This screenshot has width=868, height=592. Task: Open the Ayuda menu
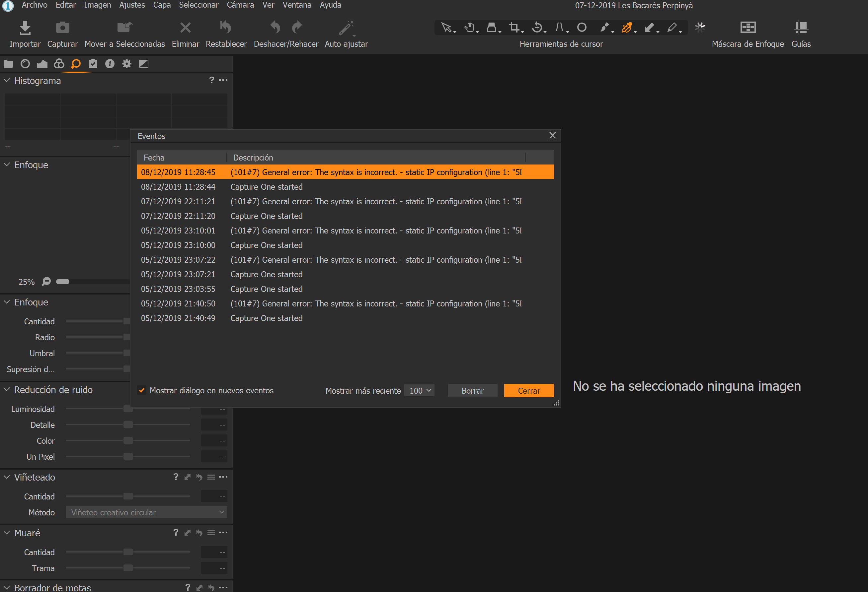(331, 5)
